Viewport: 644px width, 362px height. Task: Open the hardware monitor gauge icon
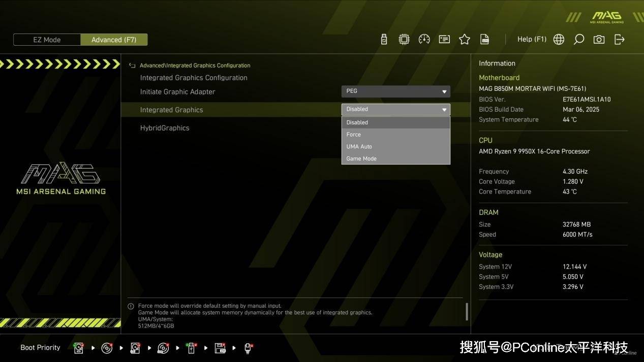[424, 40]
